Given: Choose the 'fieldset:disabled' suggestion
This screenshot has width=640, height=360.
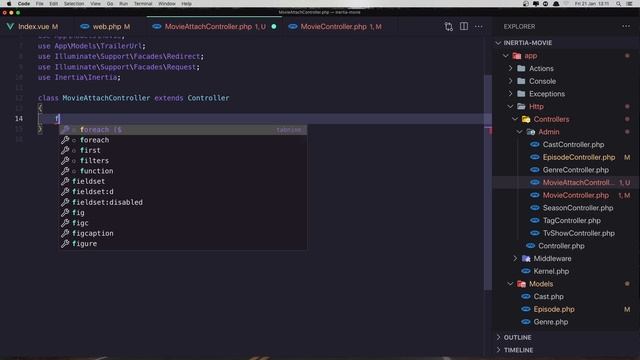Looking at the screenshot, I should 183,202.
